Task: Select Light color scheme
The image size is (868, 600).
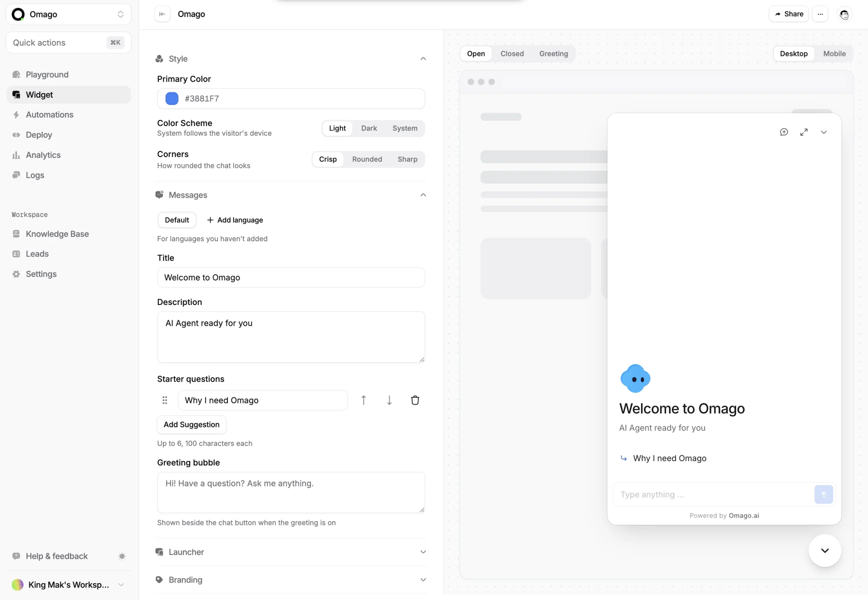Action: pos(337,128)
